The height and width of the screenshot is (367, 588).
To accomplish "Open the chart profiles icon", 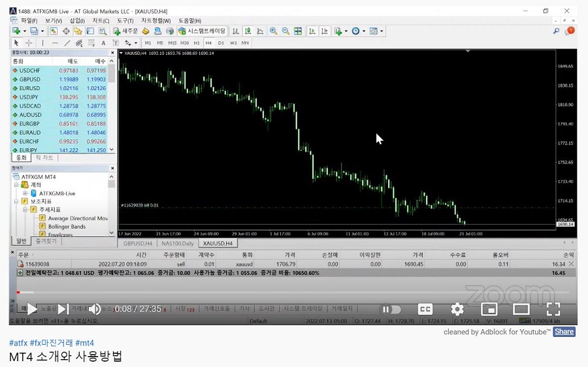I will (34, 31).
